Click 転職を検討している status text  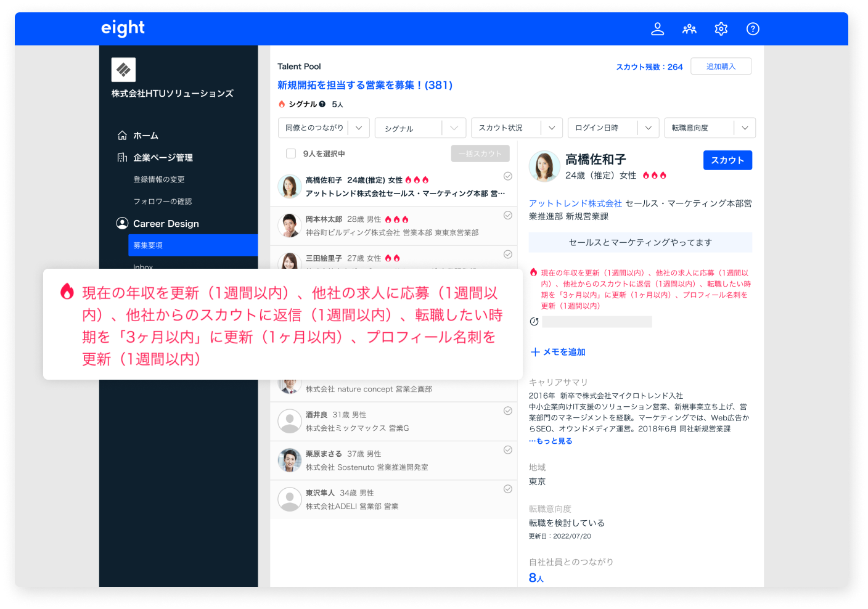click(567, 523)
